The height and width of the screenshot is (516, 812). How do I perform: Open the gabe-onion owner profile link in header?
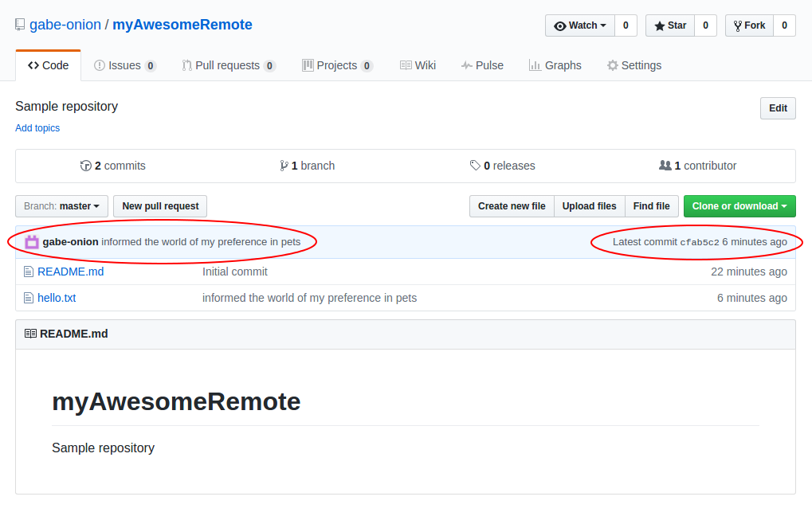tap(65, 25)
